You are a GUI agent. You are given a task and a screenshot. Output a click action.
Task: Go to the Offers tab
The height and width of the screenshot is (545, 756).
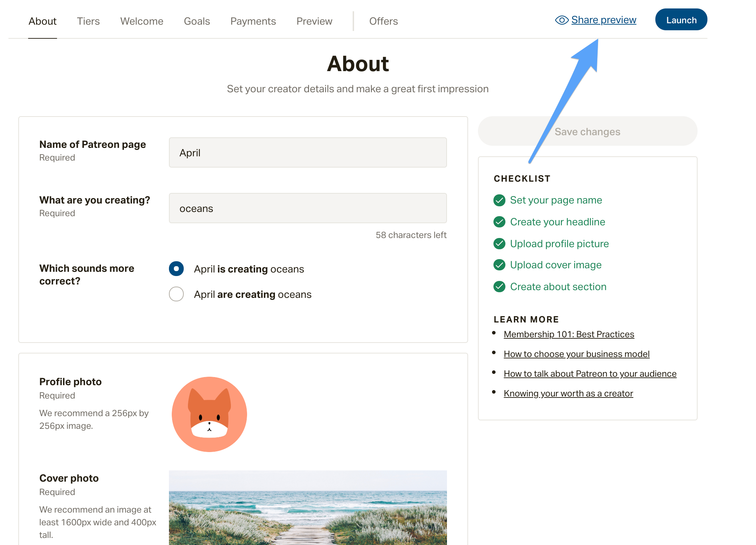point(383,21)
